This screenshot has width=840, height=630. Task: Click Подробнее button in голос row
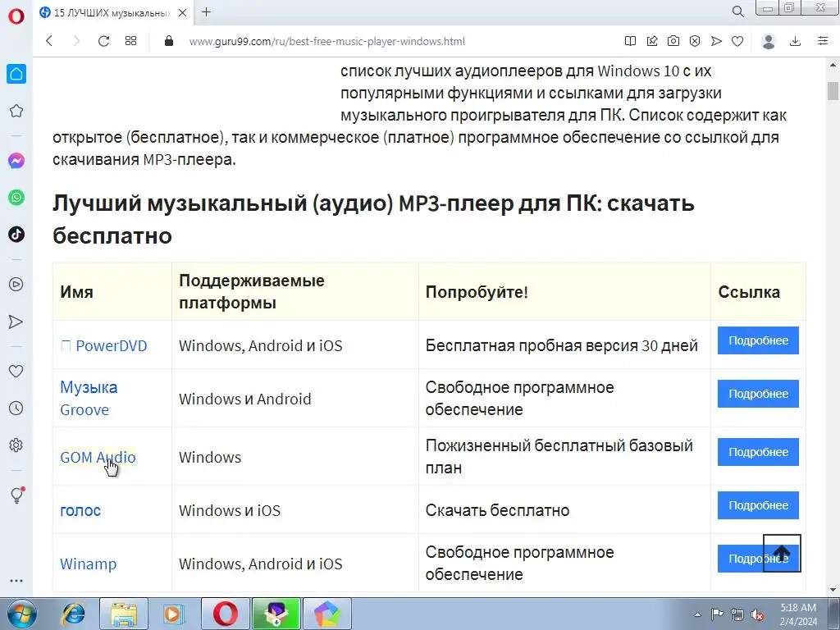758,505
